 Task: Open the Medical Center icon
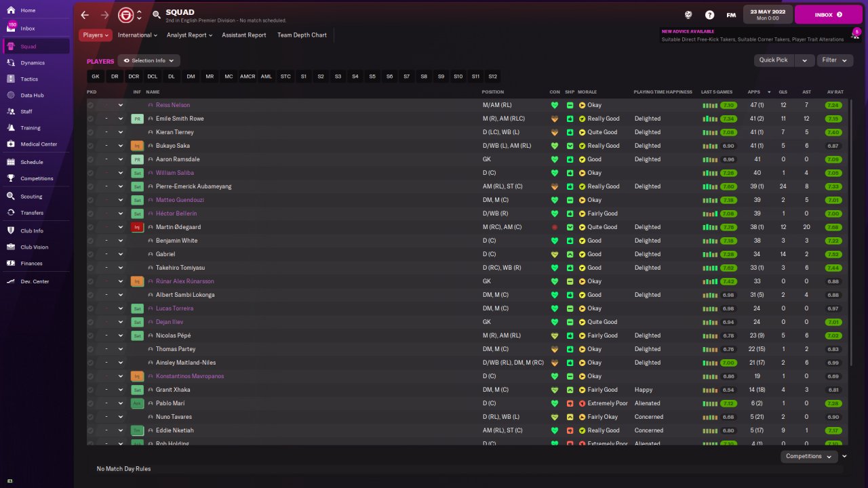pos(11,144)
